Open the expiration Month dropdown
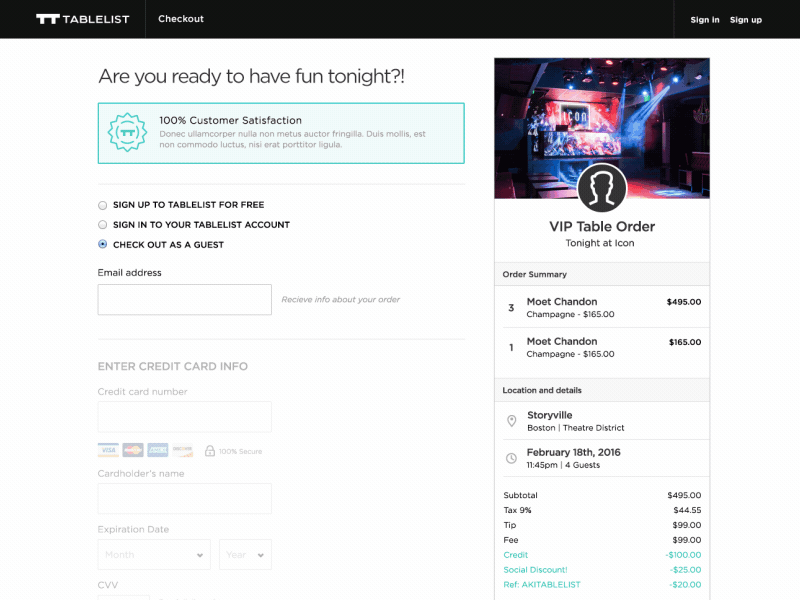800x600 pixels. pyautogui.click(x=154, y=555)
